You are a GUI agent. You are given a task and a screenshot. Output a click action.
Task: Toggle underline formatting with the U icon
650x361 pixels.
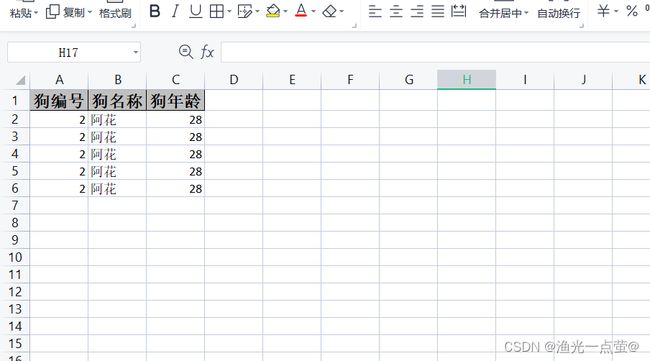click(196, 11)
